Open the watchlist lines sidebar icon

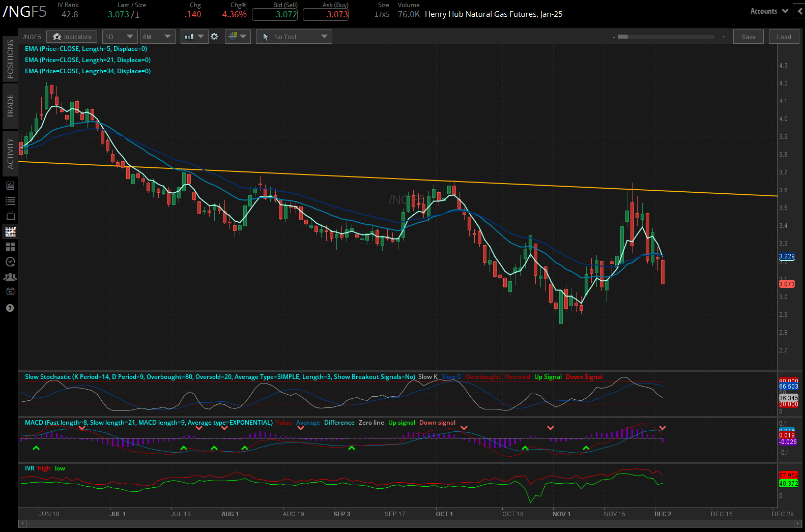click(x=10, y=201)
